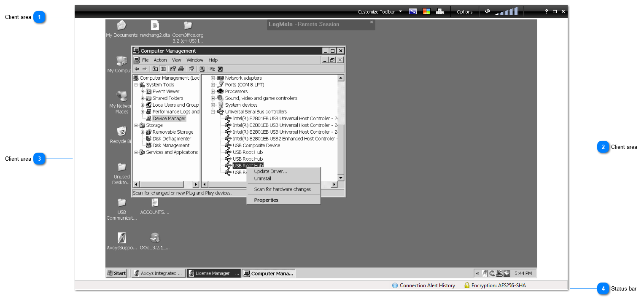Image resolution: width=644 pixels, height=299 pixels.
Task: Click the Disable device toolbar icon
Action: pos(212,69)
